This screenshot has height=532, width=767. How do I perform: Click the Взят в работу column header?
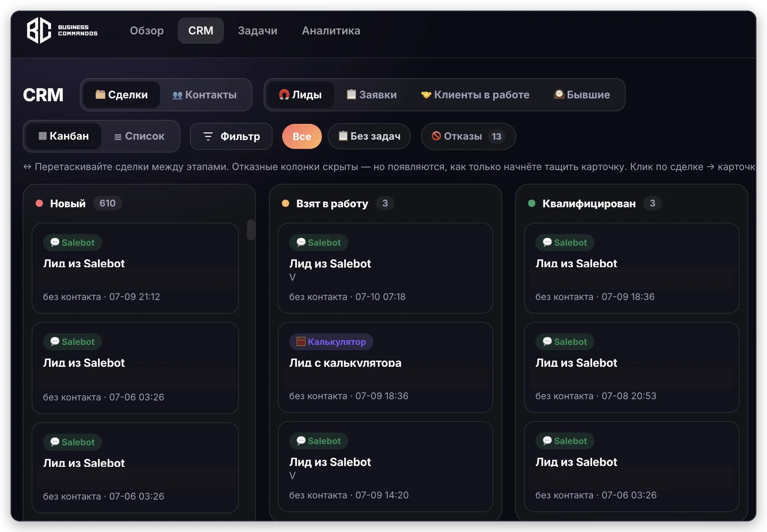[332, 204]
